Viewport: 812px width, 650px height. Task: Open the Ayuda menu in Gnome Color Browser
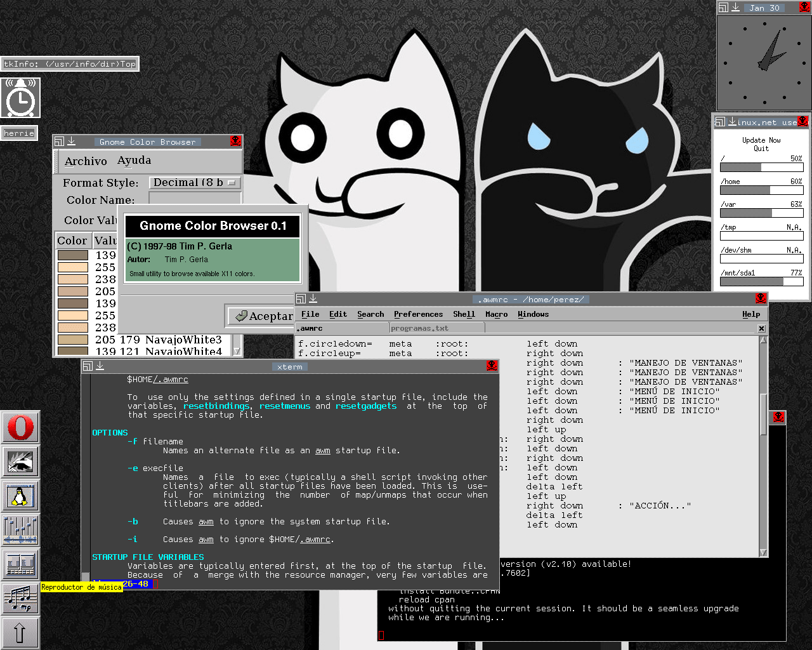134,161
